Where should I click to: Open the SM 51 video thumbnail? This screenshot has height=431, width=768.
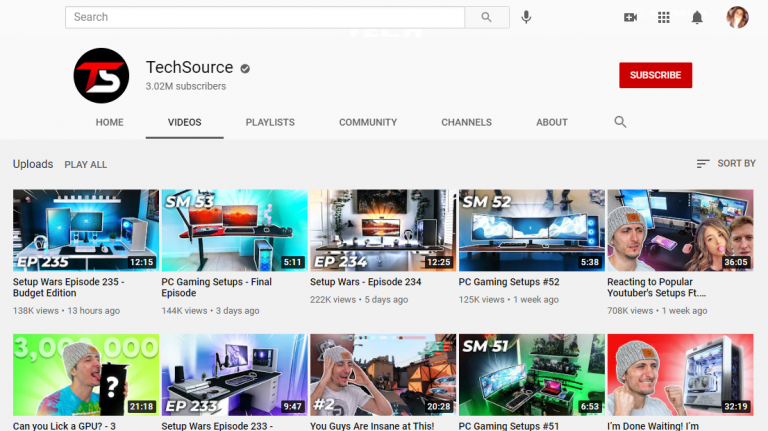coord(532,375)
